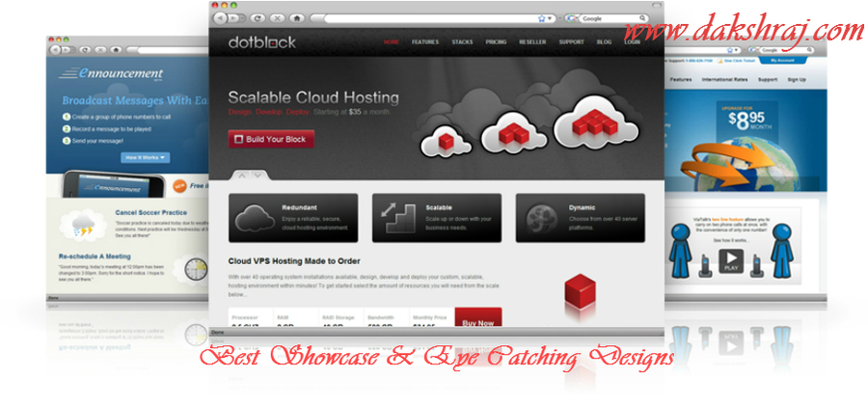
Task: Open the SUPPORT nav item on dotblock
Action: [571, 42]
